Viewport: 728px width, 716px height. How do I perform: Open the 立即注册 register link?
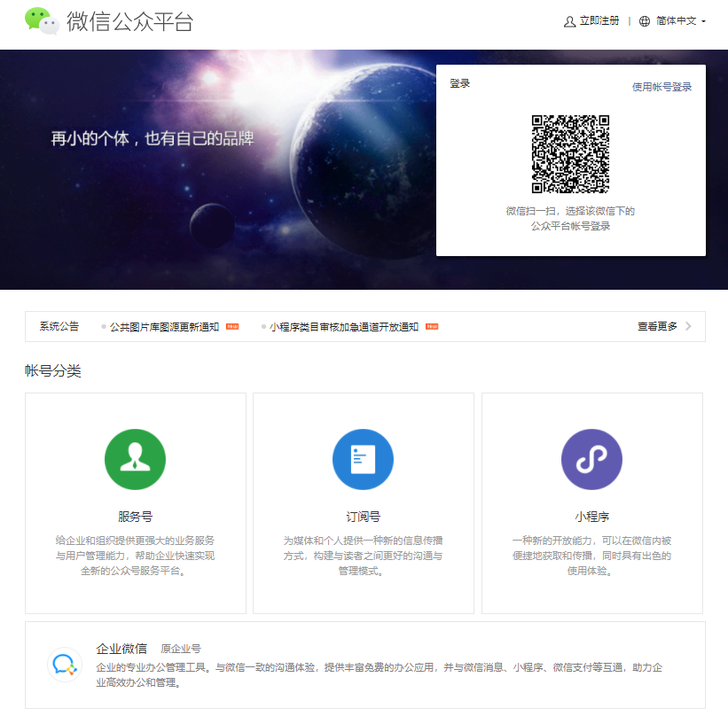[599, 21]
